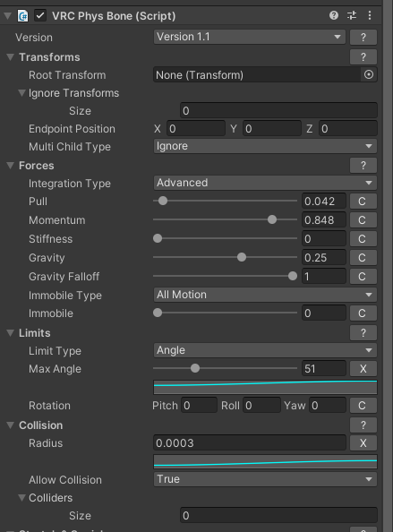Click the Stiffness slider handle

tap(158, 238)
